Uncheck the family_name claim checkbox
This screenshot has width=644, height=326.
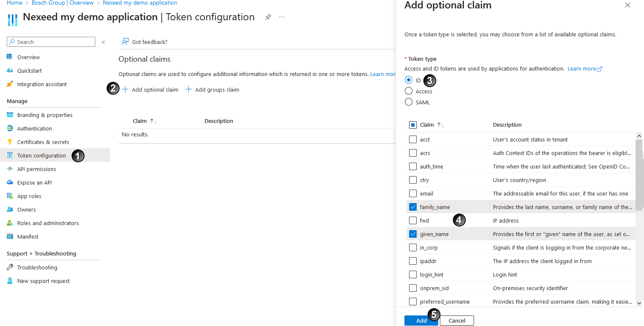pos(413,207)
